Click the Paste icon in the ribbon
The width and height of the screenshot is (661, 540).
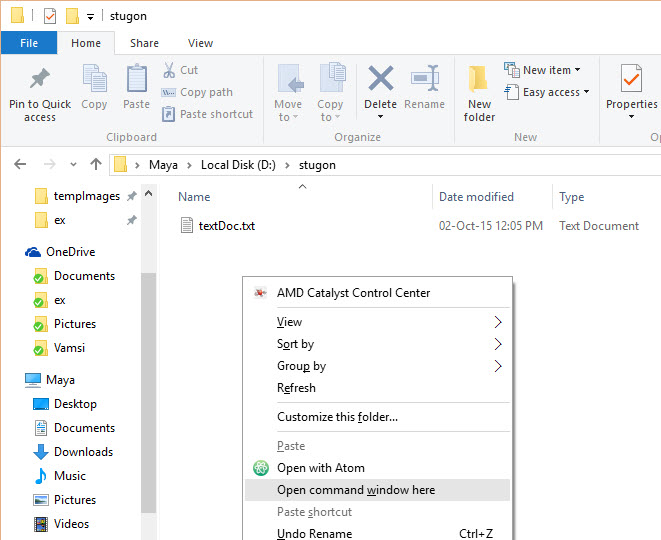pyautogui.click(x=137, y=80)
